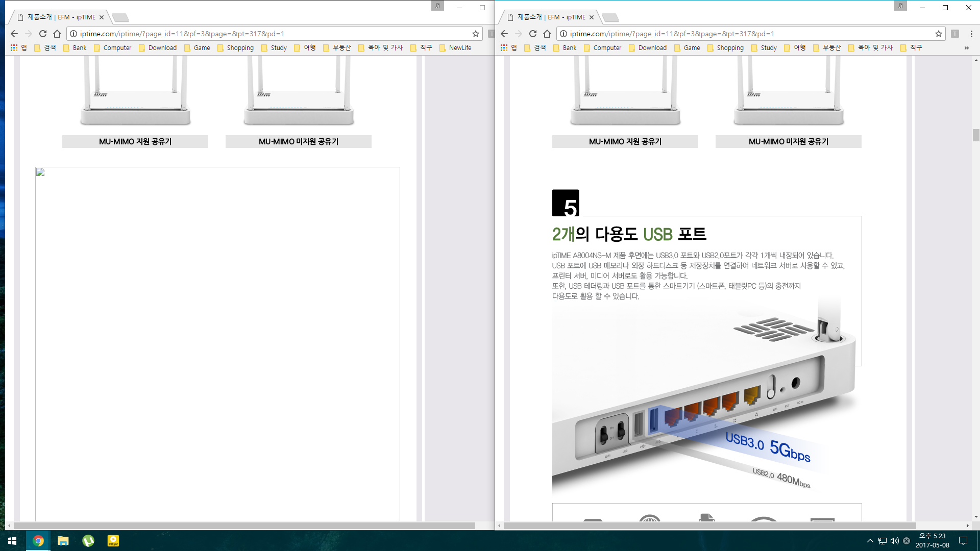980x551 pixels.
Task: Open the Download bookmark folder in right window
Action: [x=647, y=47]
